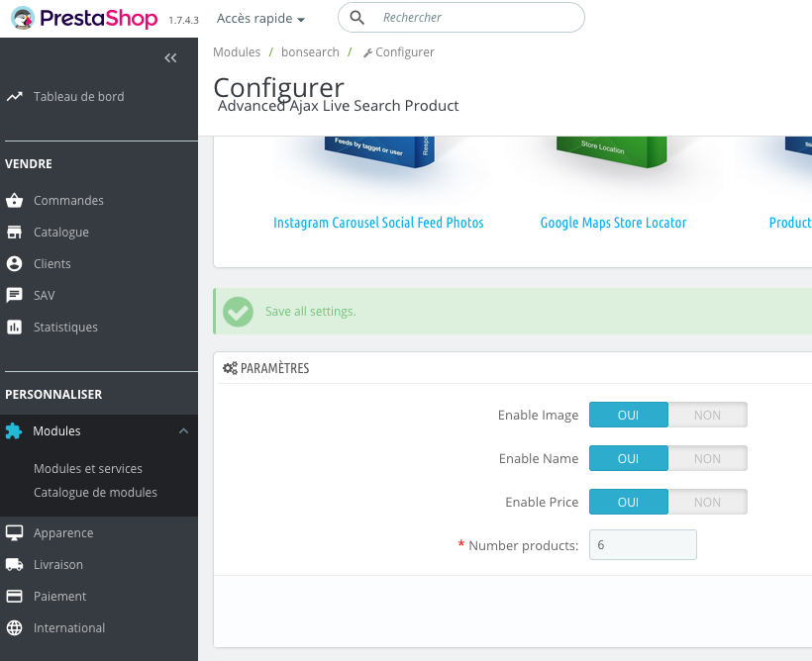This screenshot has width=812, height=661.
Task: Click the green success checkmark icon
Action: pos(239,312)
